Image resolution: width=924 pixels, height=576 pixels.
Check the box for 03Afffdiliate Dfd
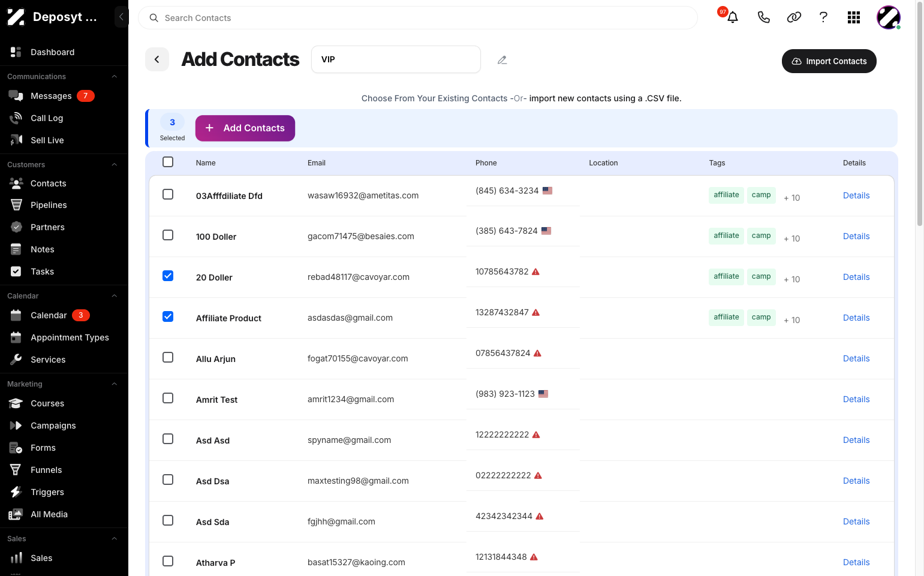[x=168, y=194]
